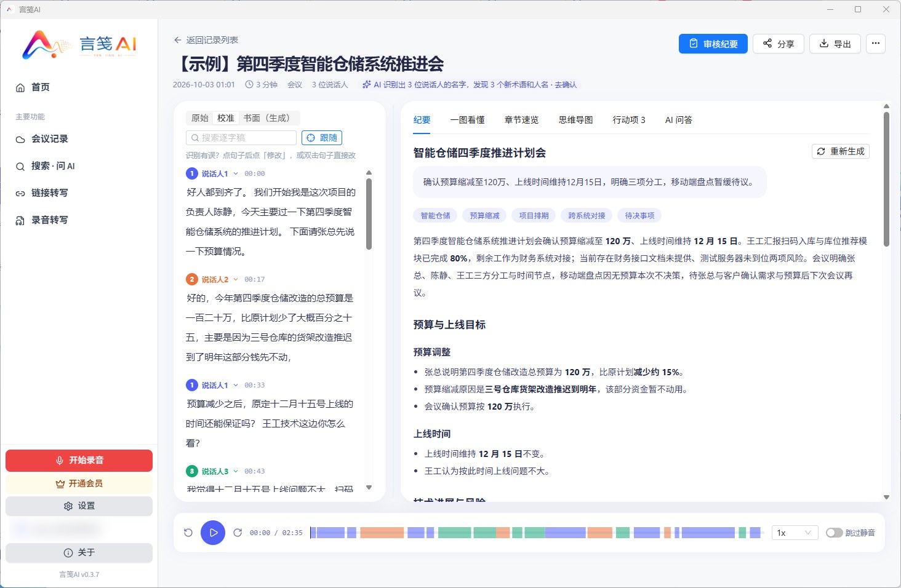Switch to the AI 问答 tab

click(679, 120)
